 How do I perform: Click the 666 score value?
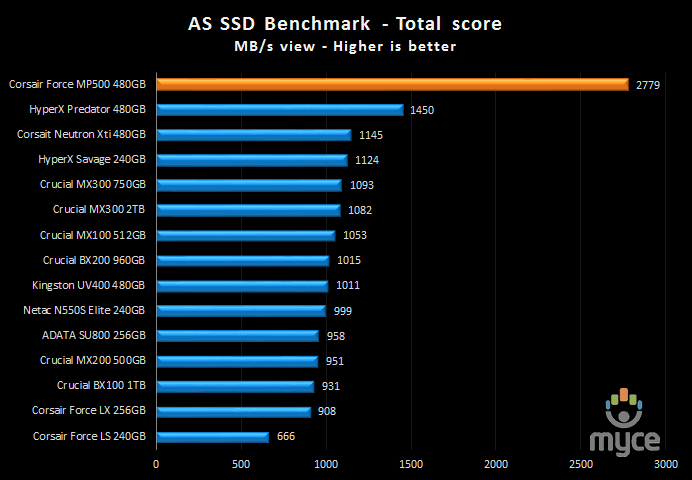(286, 436)
